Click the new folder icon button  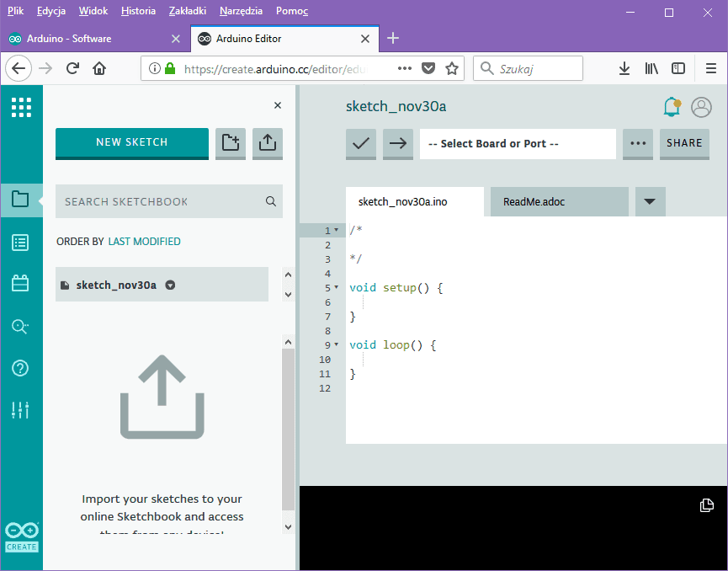coord(231,143)
